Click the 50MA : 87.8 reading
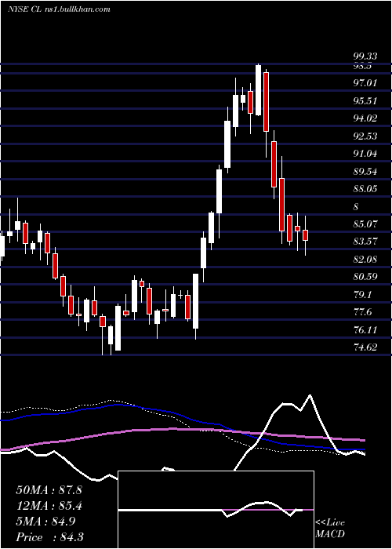The width and height of the screenshot is (392, 549). [x=49, y=490]
